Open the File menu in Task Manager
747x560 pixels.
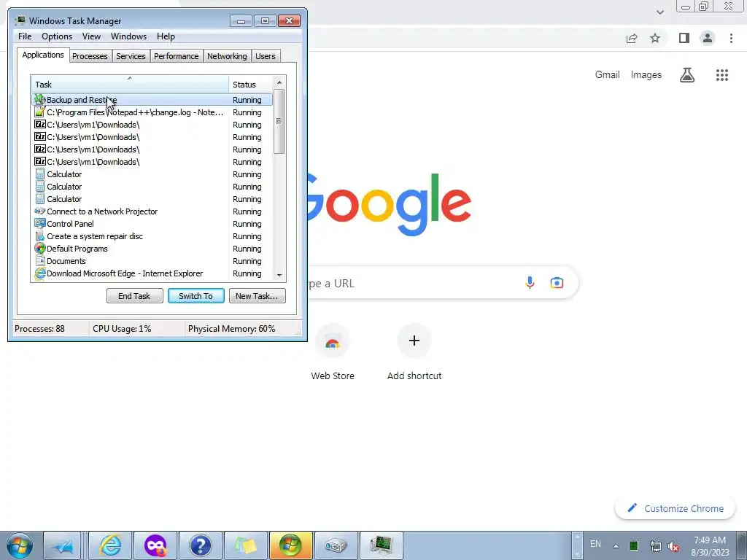click(25, 36)
